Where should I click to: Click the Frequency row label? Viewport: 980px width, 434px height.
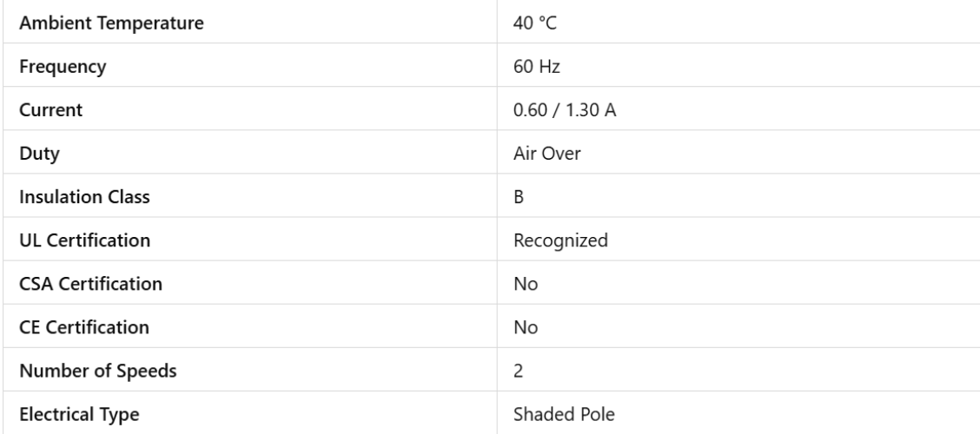54,67
